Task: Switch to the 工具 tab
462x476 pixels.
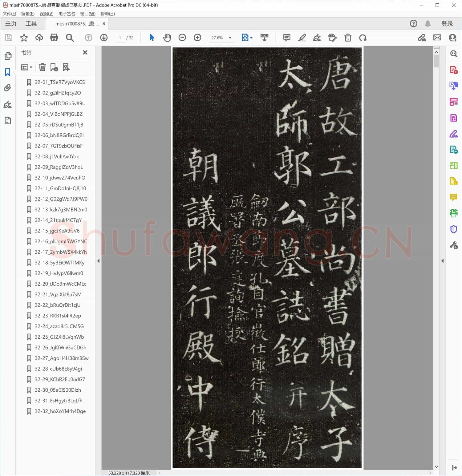Action: tap(31, 23)
